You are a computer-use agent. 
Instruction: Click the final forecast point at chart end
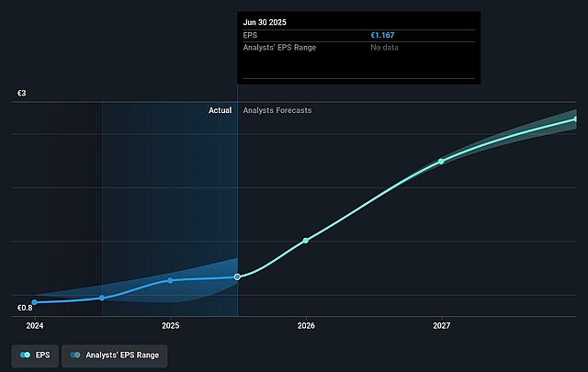[576, 118]
